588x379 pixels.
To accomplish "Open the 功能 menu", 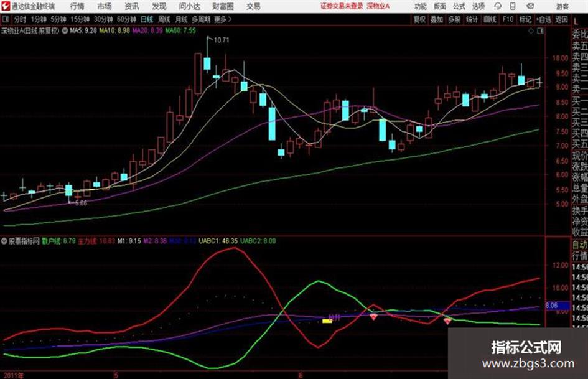I will tap(421, 6).
